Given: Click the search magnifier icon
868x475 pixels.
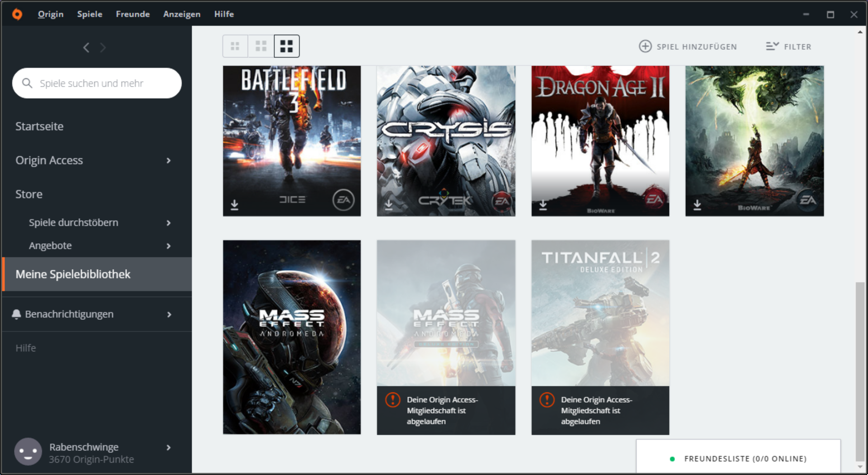Looking at the screenshot, I should [27, 83].
